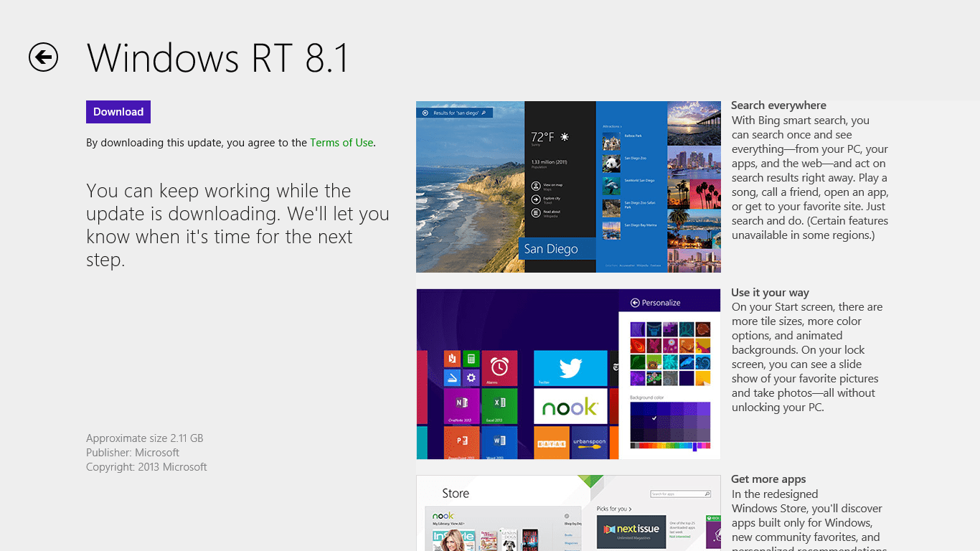Click the green calculator tile

click(x=471, y=358)
